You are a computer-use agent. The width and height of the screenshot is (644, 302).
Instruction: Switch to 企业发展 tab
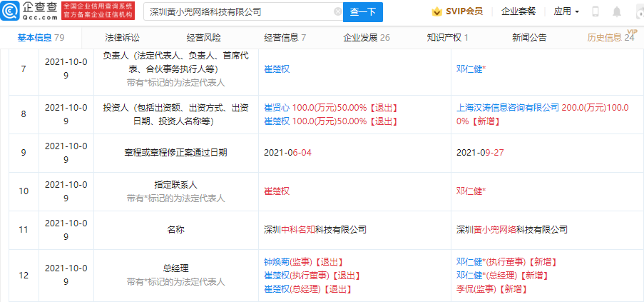[x=367, y=38]
